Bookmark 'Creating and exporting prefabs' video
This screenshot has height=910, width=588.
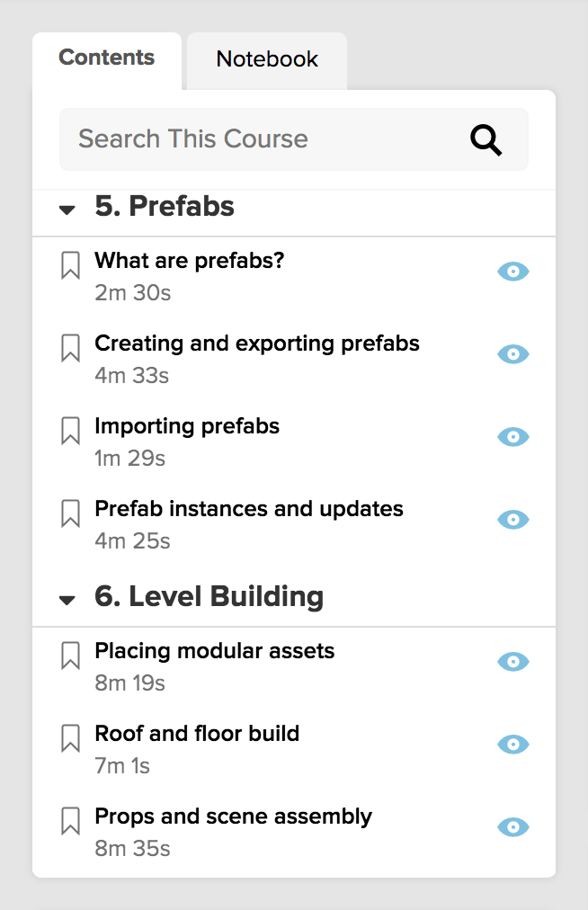[x=70, y=348]
